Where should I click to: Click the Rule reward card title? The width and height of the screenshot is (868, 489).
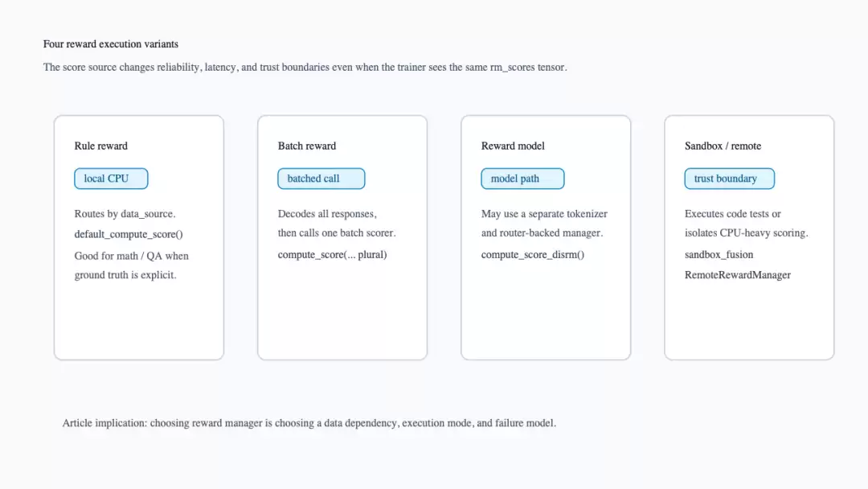(100, 146)
